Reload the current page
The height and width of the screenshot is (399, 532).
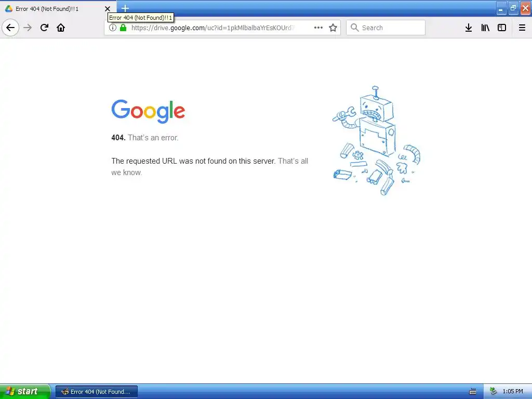tap(44, 28)
